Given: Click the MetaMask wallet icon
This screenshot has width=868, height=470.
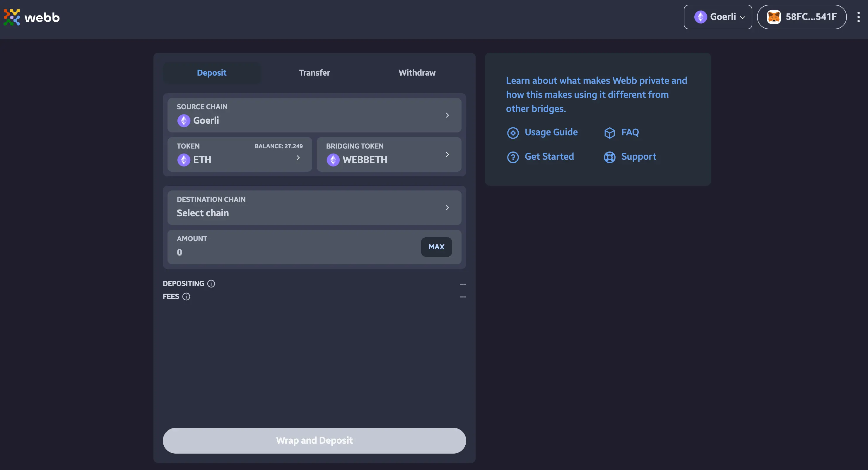Looking at the screenshot, I should coord(773,16).
